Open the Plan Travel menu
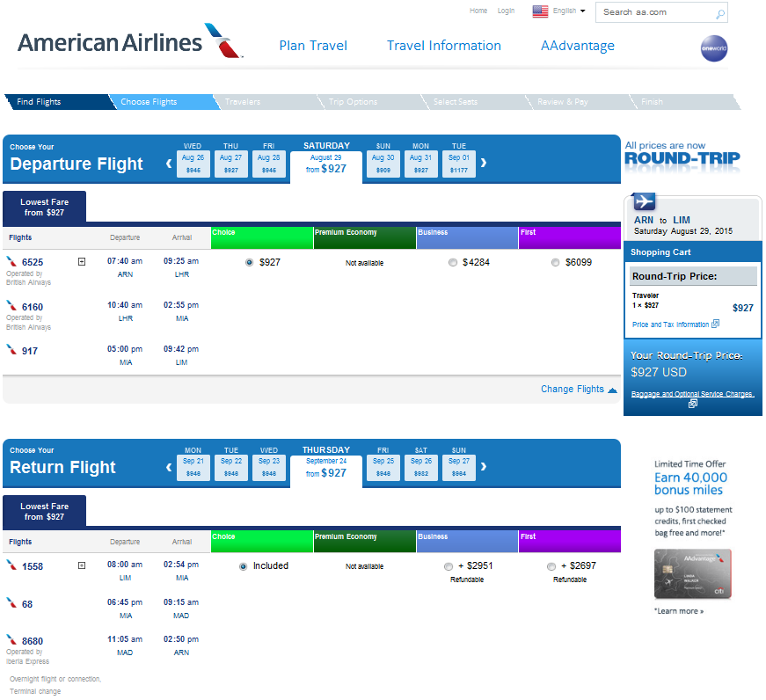The width and height of the screenshot is (766, 700). click(313, 46)
